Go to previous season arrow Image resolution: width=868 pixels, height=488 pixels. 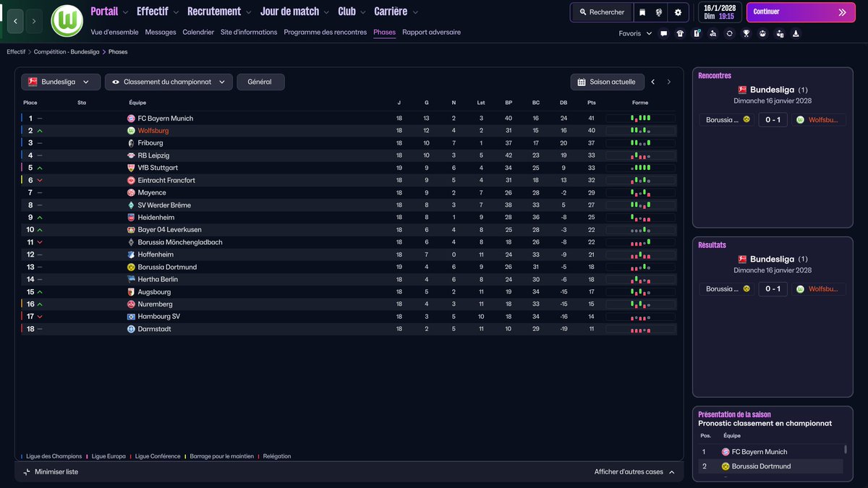pos(653,82)
